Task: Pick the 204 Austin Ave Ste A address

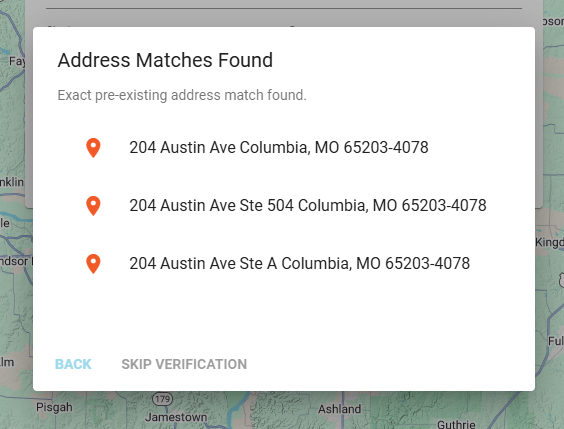Action: coord(300,263)
